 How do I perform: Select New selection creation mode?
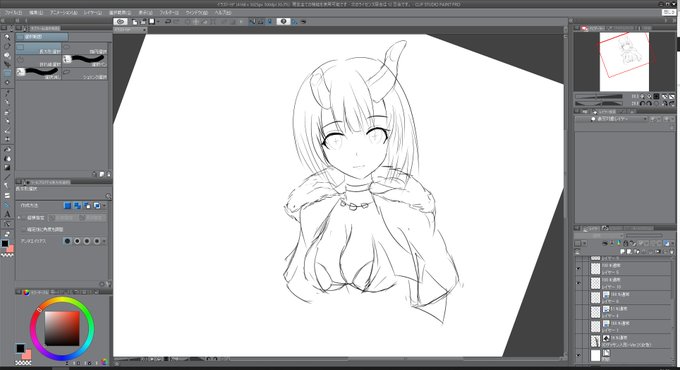(x=67, y=206)
